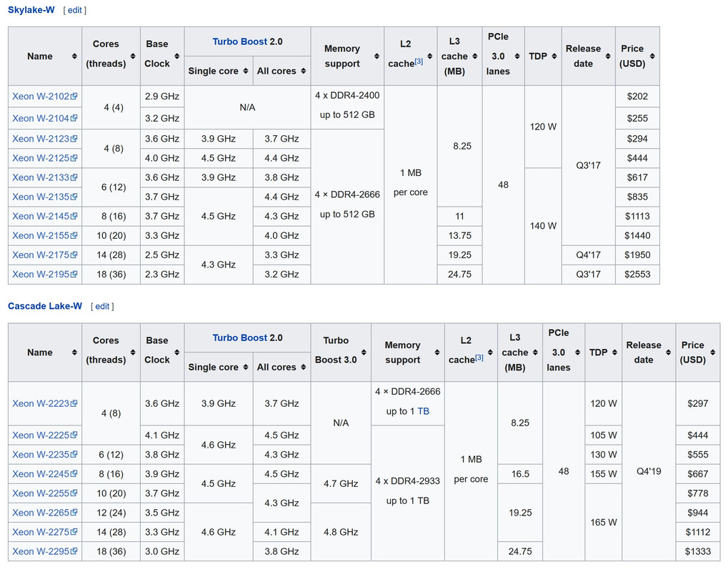Viewport: 728px width, 572px height.
Task: Edit the Cascade Lake-W section
Action: click(x=102, y=307)
